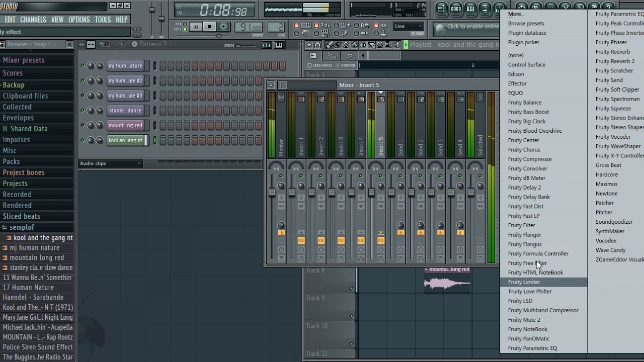Open the HELP menu
This screenshot has height=362, width=644.
tap(122, 20)
